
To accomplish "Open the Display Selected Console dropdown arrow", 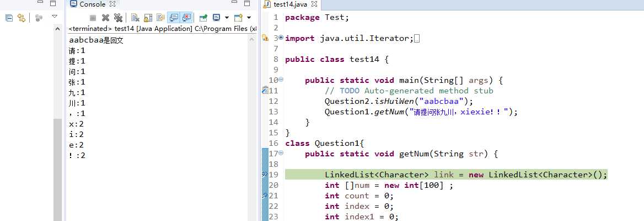I will coord(226,18).
